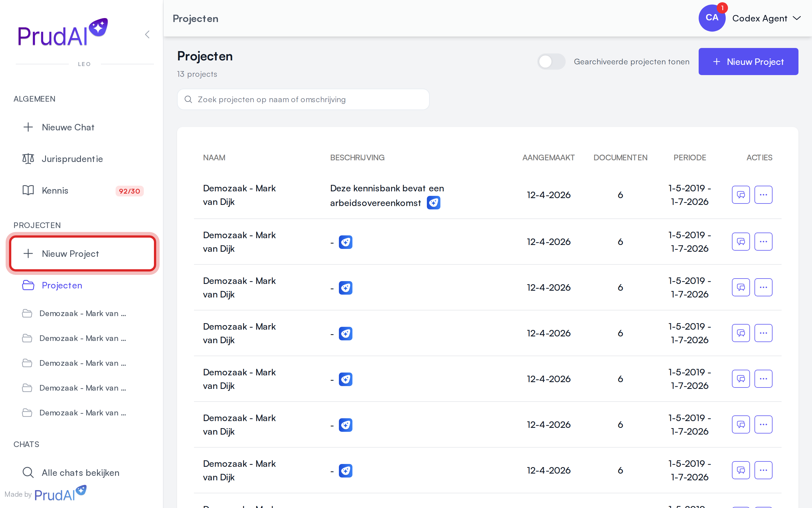Open the Kennis section
This screenshot has width=812, height=508.
(x=83, y=190)
